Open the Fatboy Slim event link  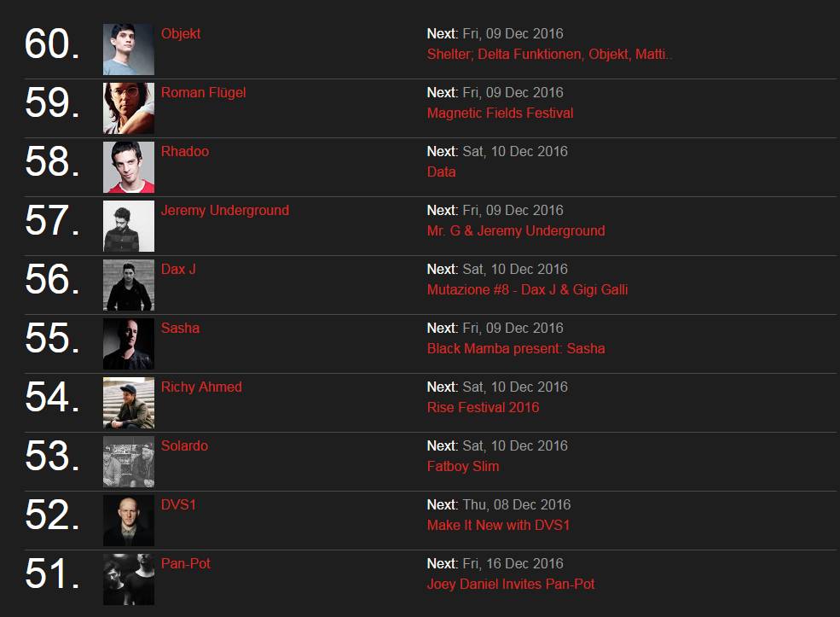[x=463, y=467]
